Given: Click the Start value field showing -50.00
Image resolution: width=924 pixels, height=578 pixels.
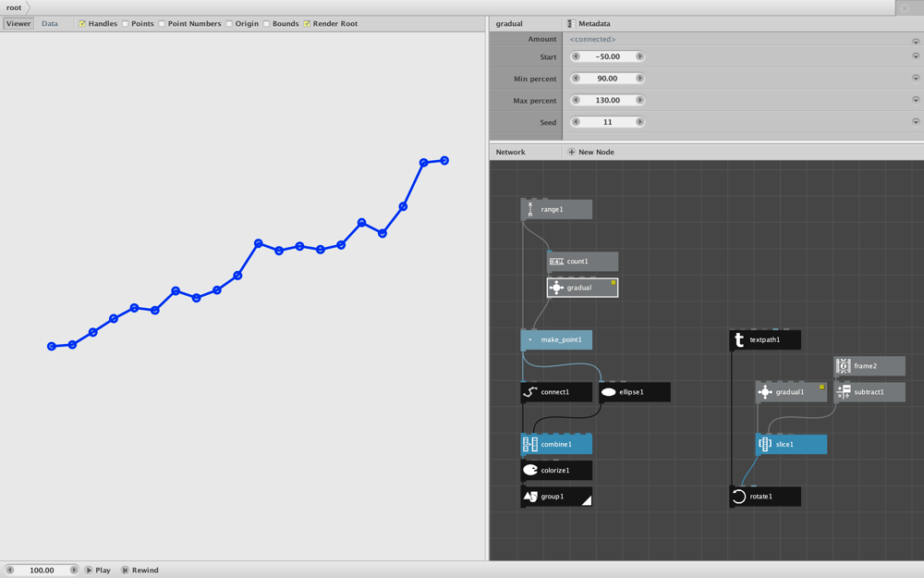Looking at the screenshot, I should click(x=608, y=56).
